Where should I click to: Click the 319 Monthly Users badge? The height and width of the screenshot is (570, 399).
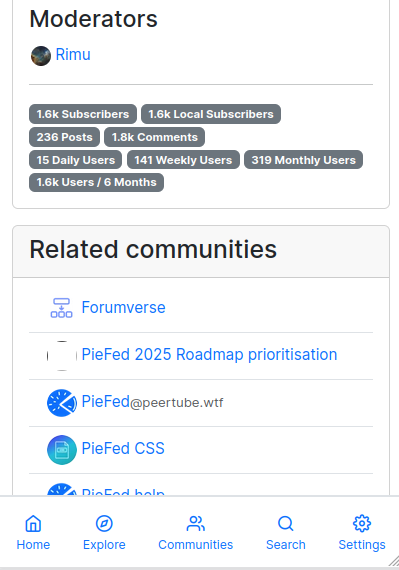coord(303,160)
